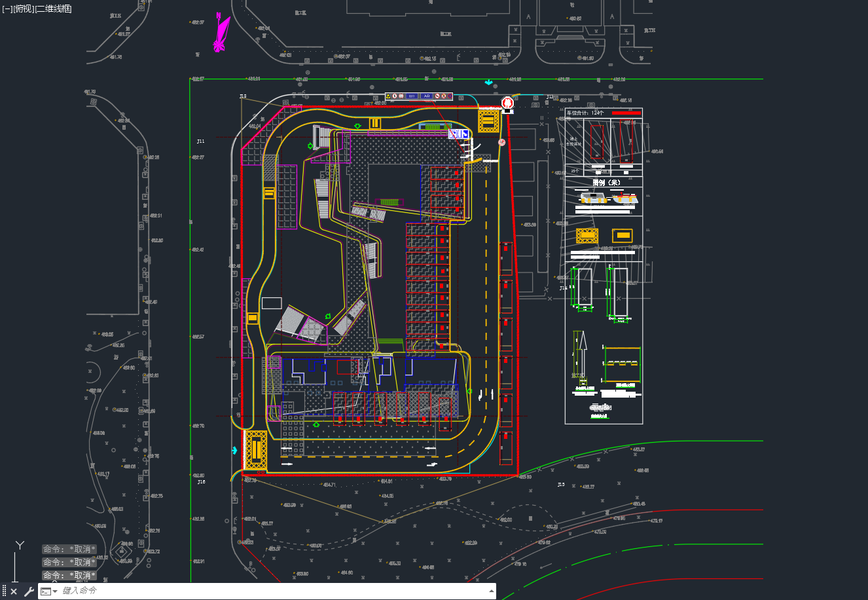Select the magenta north arrow symbol
Screen dimensions: 868x600
[222, 33]
